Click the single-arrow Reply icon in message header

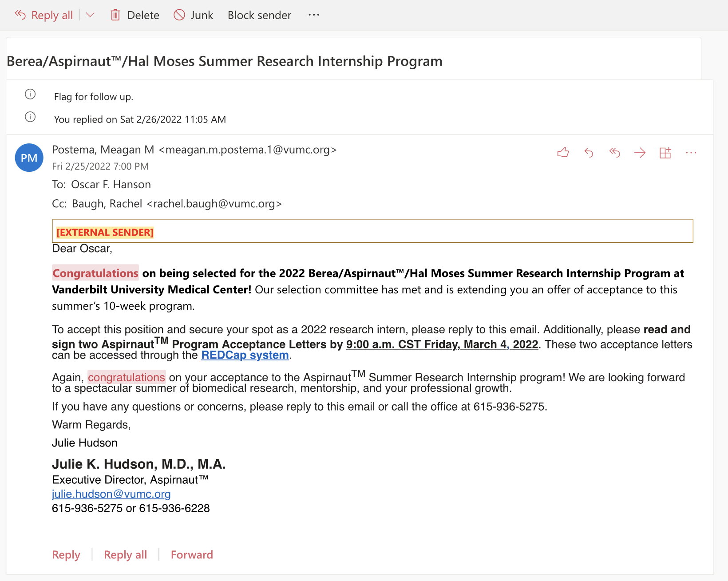[589, 153]
